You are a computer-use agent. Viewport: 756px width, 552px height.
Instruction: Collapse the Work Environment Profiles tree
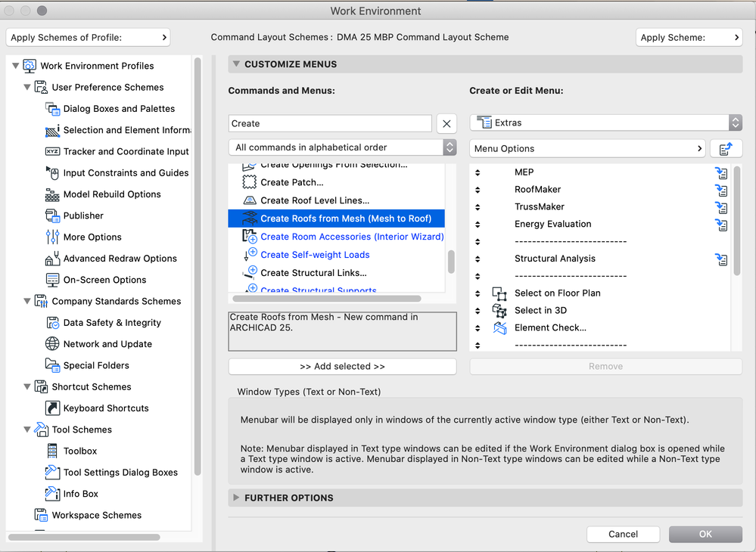point(15,66)
